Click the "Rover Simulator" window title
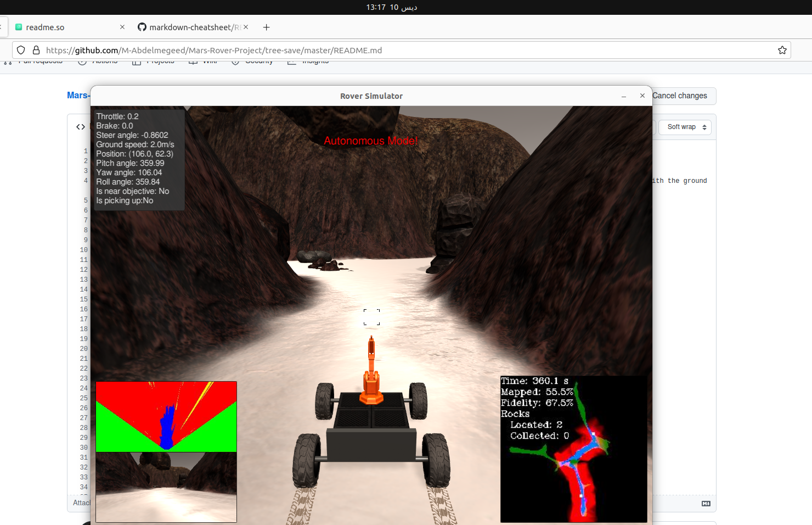 [371, 96]
